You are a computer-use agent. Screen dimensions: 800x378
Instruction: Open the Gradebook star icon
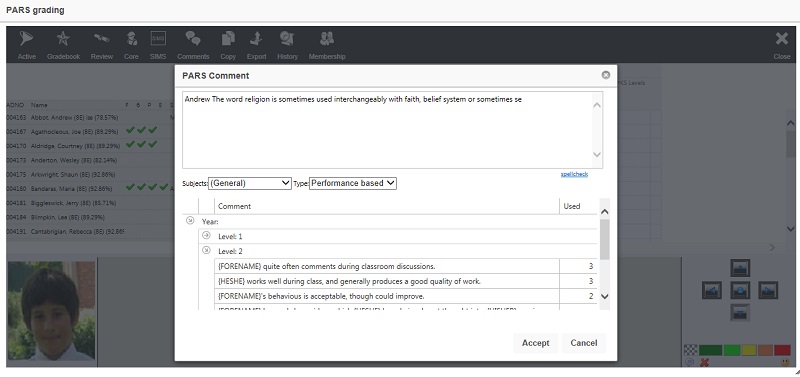coord(63,44)
